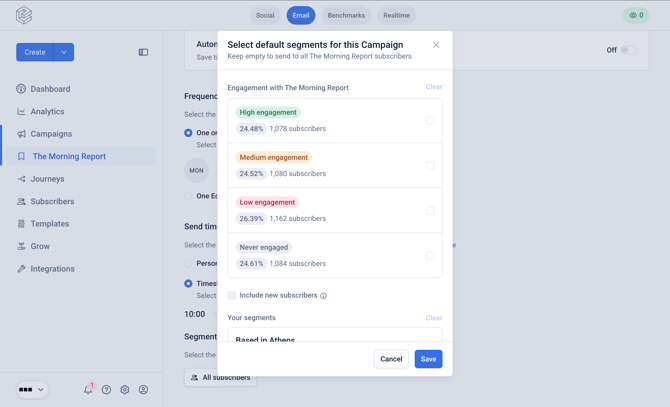Open notifications bell icon

click(88, 389)
